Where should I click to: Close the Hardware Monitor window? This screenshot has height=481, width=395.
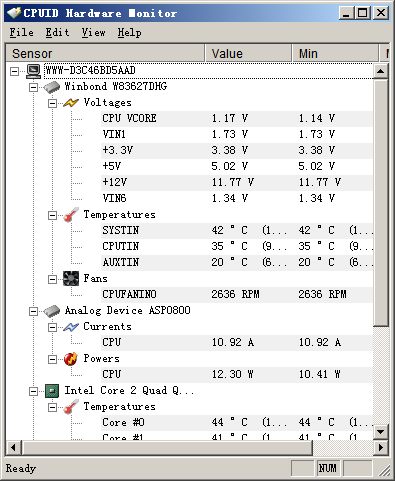[381, 13]
